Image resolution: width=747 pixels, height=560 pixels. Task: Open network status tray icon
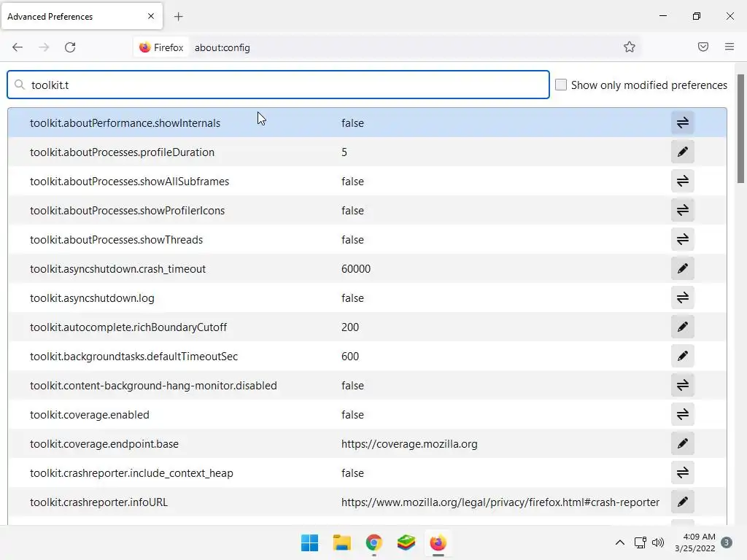click(640, 542)
